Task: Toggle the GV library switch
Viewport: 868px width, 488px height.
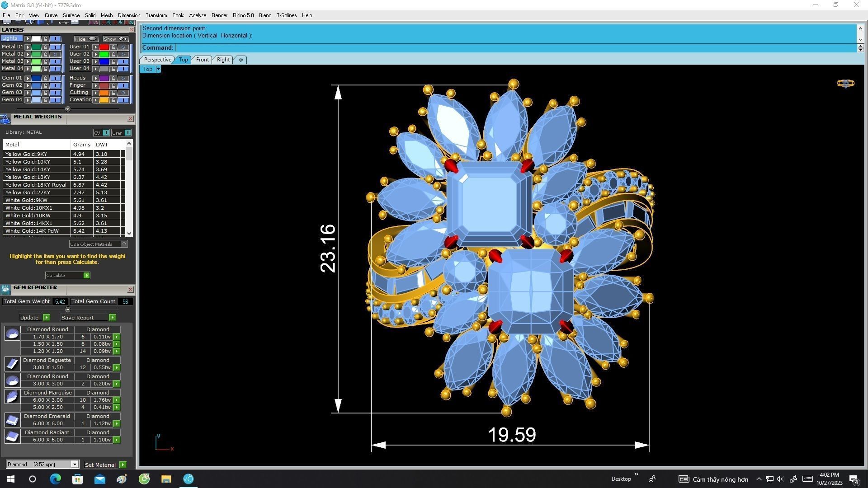Action: (x=101, y=133)
